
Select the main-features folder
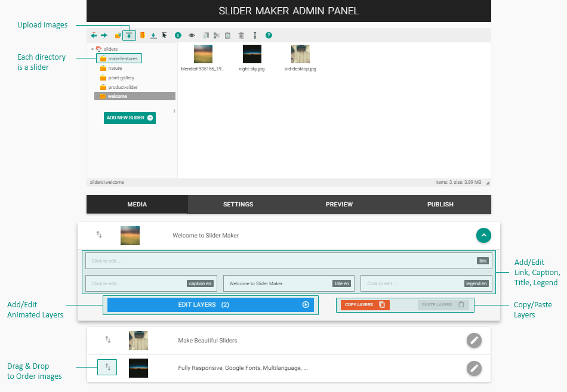[119, 58]
